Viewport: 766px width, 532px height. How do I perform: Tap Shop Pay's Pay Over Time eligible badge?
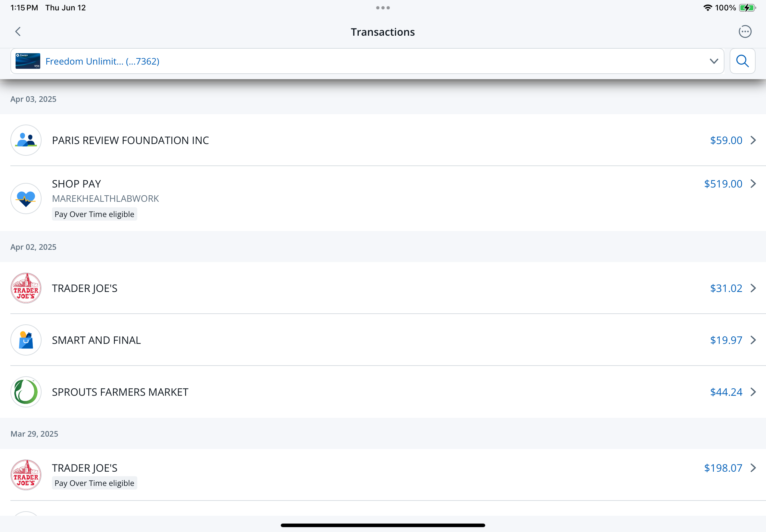94,214
